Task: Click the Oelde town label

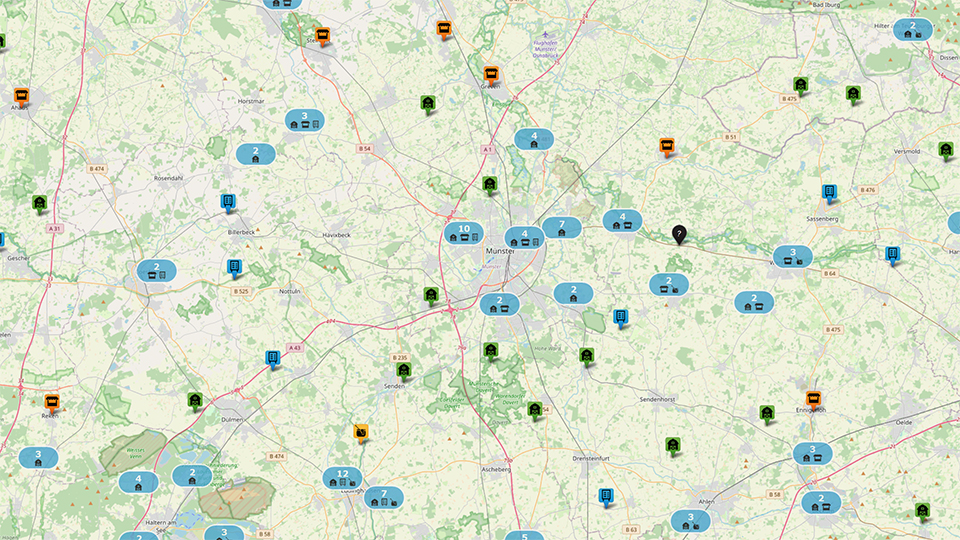Action: [904, 422]
